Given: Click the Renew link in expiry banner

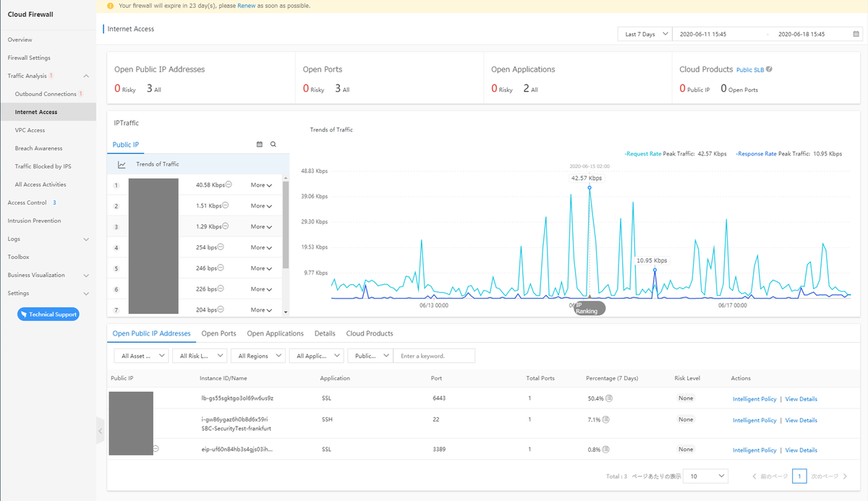Looking at the screenshot, I should [246, 6].
